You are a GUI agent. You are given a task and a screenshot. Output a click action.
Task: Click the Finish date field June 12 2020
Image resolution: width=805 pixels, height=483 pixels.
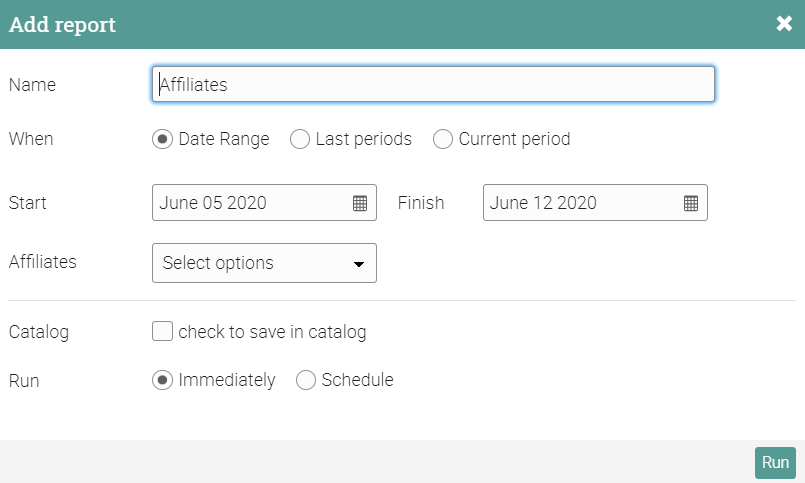coord(580,203)
